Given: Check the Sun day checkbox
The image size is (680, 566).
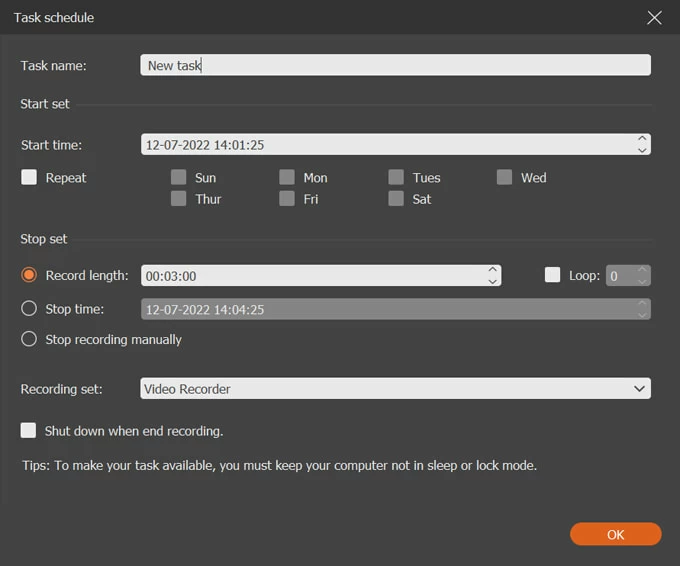Looking at the screenshot, I should coord(179,177).
